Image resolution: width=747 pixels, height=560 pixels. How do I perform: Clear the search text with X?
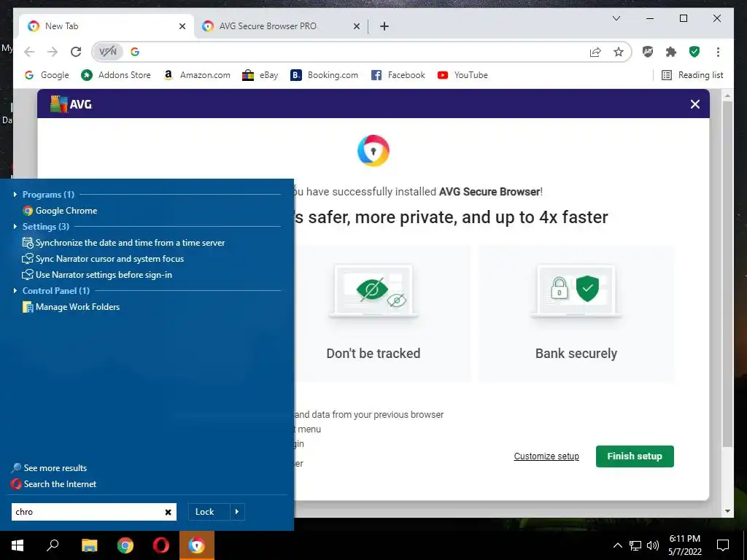[169, 512]
